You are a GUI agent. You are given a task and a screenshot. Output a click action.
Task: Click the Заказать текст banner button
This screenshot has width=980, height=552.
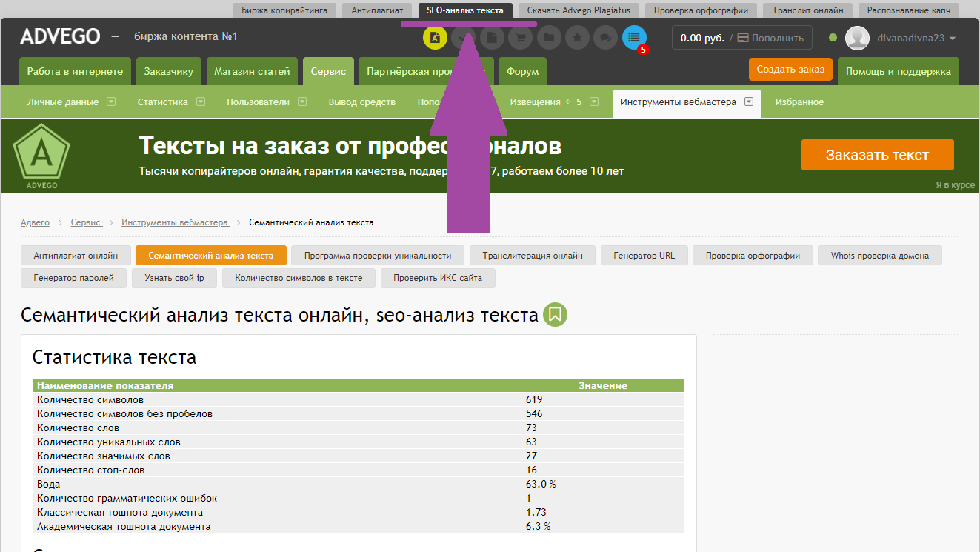[x=877, y=155]
